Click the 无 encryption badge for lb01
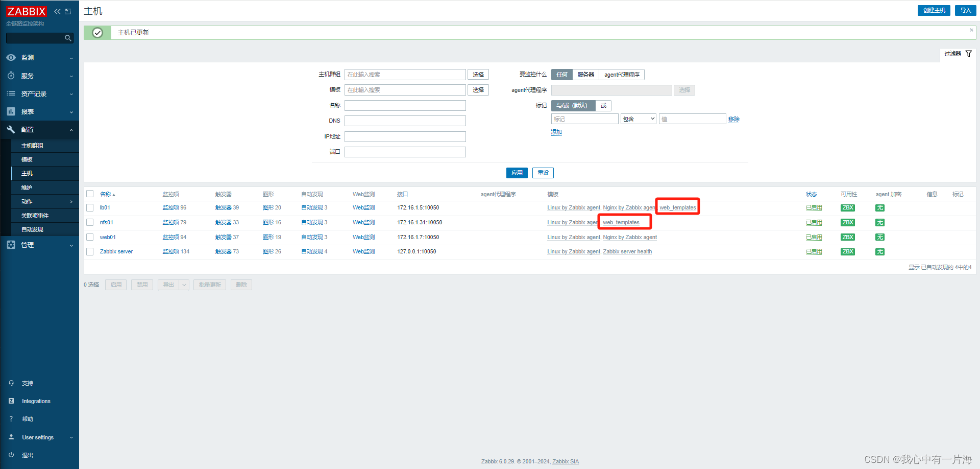 [x=880, y=208]
